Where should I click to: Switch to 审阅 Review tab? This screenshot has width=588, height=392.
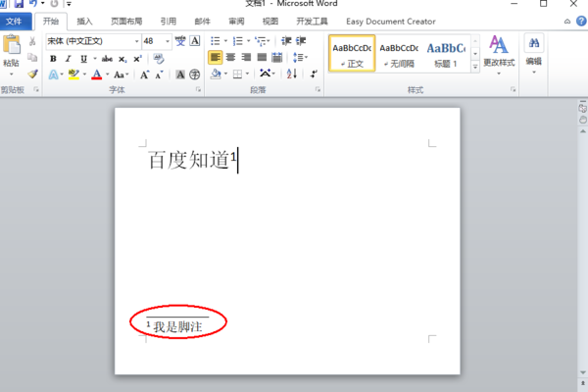pyautogui.click(x=236, y=22)
